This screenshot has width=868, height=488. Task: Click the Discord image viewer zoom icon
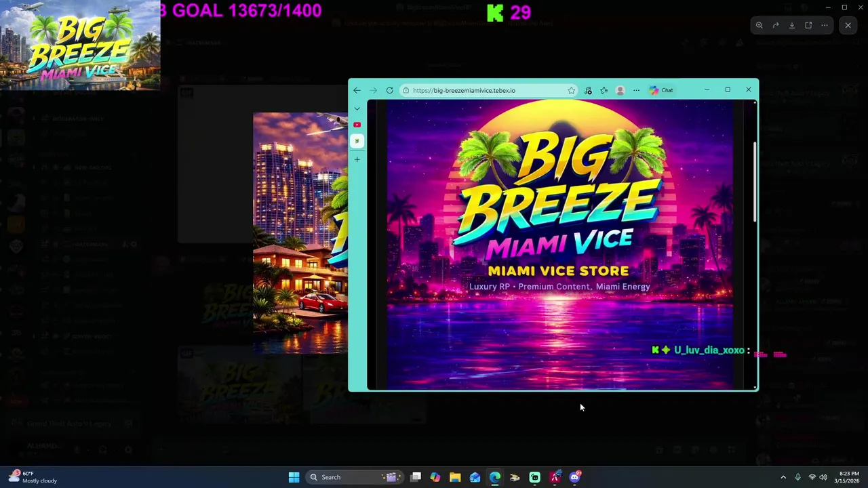(759, 25)
